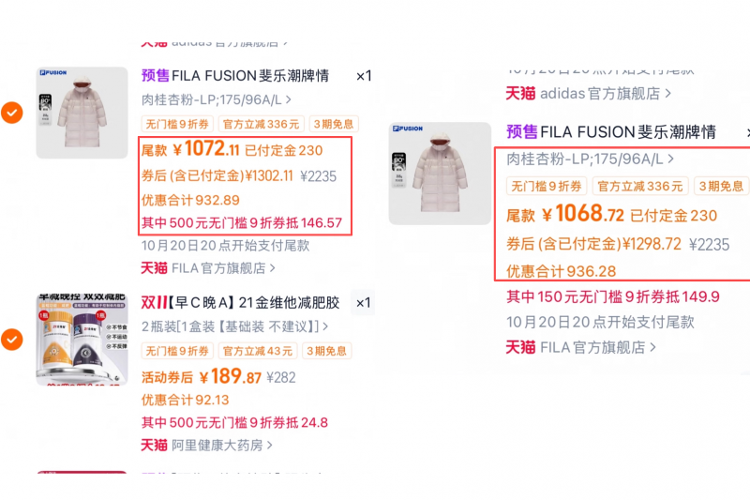The height and width of the screenshot is (500, 750).
Task: Expand the 2瓶装 package option selector
Action: pos(234,326)
